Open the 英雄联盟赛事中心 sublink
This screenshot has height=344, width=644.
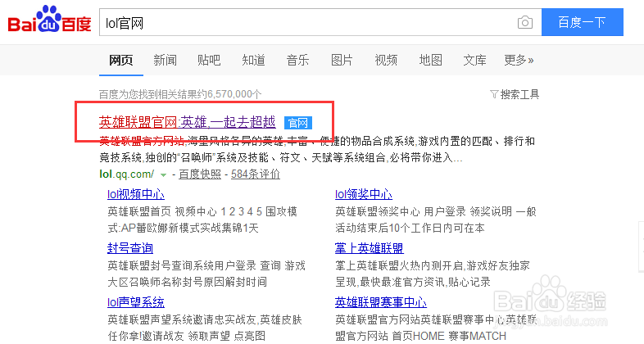tap(381, 302)
